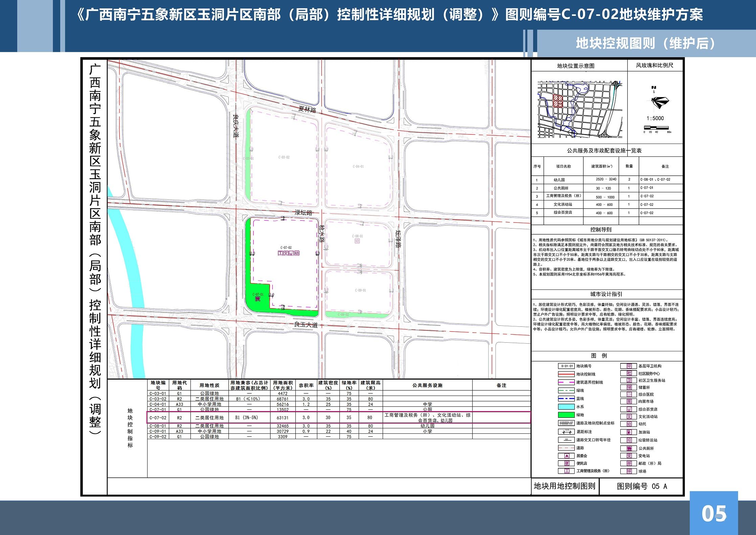Click the 56216 area cell in table

pyautogui.click(x=283, y=404)
